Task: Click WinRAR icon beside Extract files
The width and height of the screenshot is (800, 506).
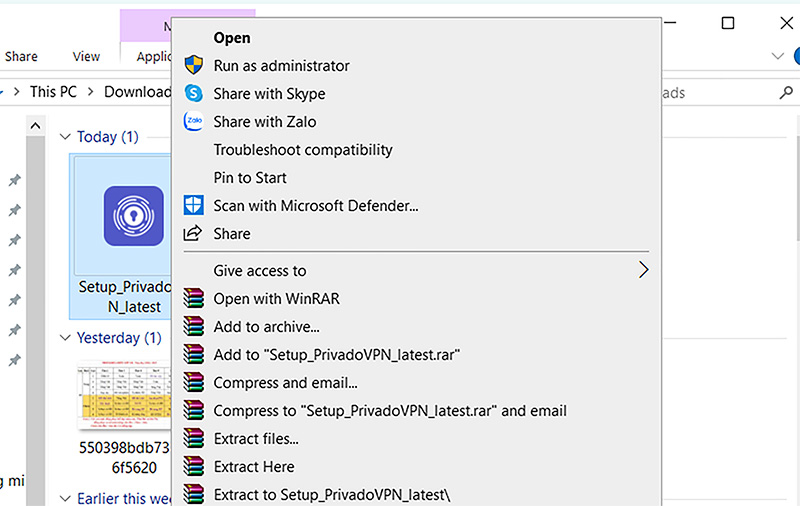Action: tap(193, 438)
